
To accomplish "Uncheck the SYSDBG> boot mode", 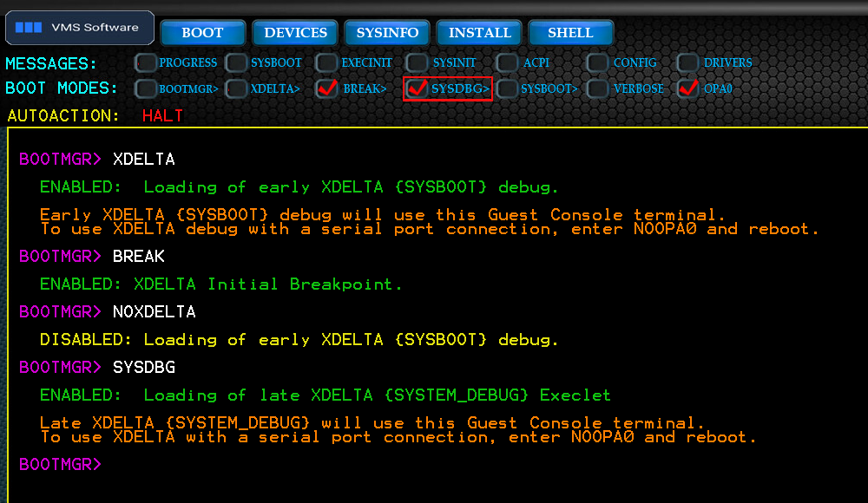I will point(418,88).
